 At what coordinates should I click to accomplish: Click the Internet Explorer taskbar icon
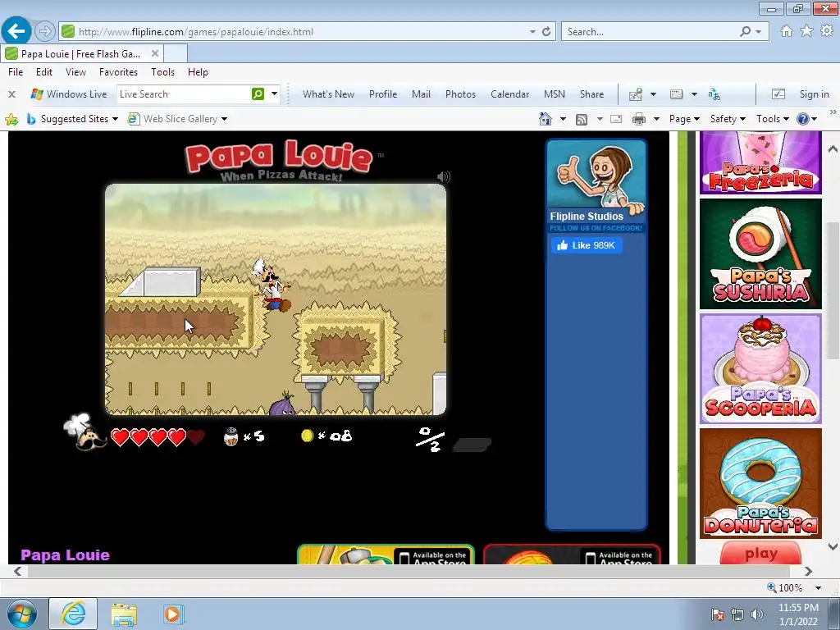point(73,614)
